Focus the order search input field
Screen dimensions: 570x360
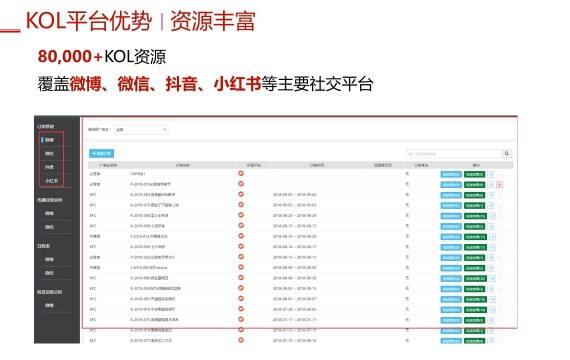click(x=454, y=154)
